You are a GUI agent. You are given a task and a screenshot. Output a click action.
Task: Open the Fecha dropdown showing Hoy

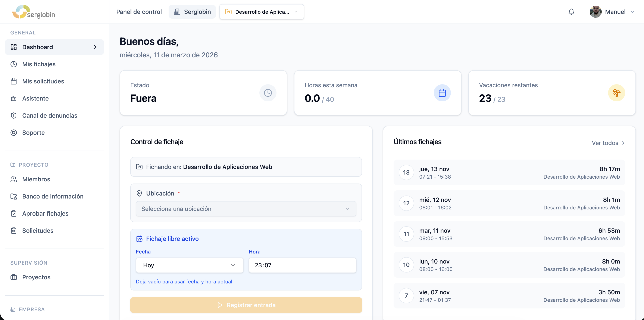[x=190, y=265]
